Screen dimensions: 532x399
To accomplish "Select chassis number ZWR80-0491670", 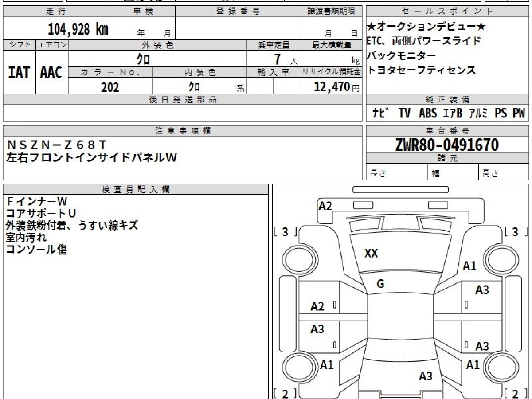I will pyautogui.click(x=447, y=145).
